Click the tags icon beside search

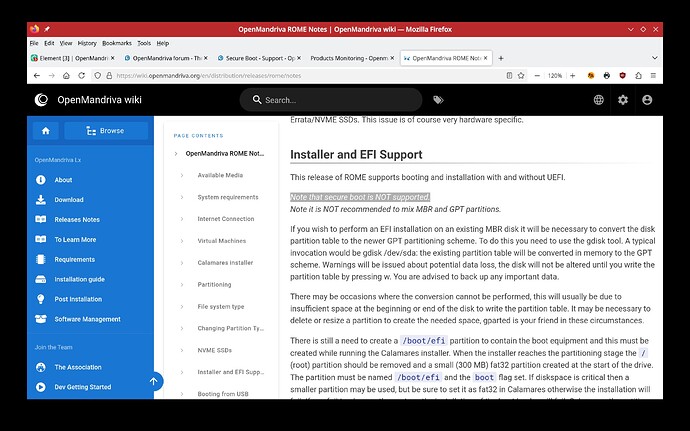click(x=438, y=100)
